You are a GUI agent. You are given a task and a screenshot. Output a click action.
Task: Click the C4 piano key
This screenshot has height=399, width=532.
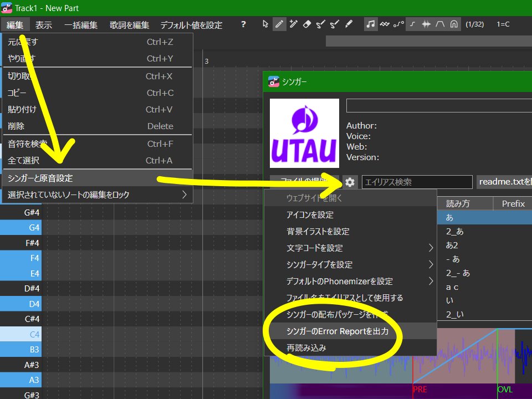point(21,334)
